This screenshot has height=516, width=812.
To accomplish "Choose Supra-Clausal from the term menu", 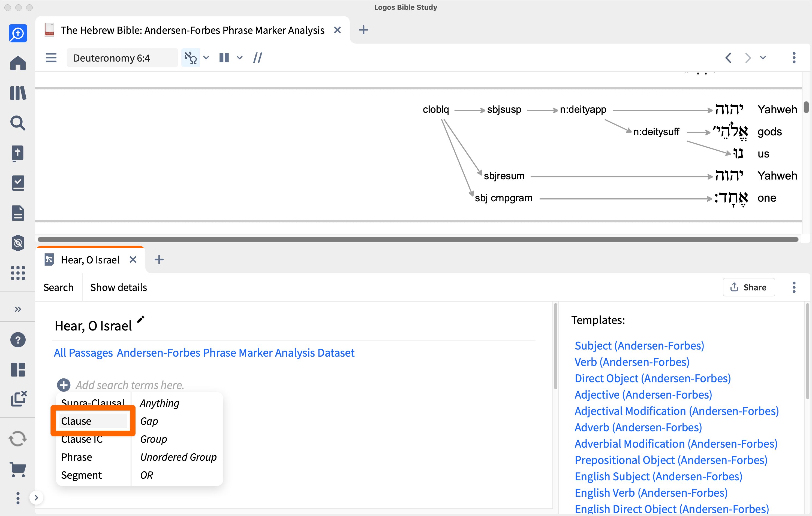I will (93, 402).
